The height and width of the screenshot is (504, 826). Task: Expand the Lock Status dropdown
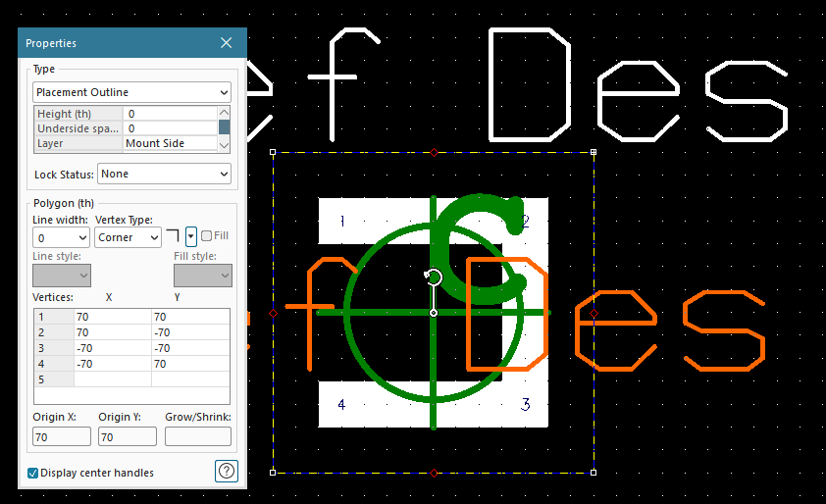[x=164, y=174]
